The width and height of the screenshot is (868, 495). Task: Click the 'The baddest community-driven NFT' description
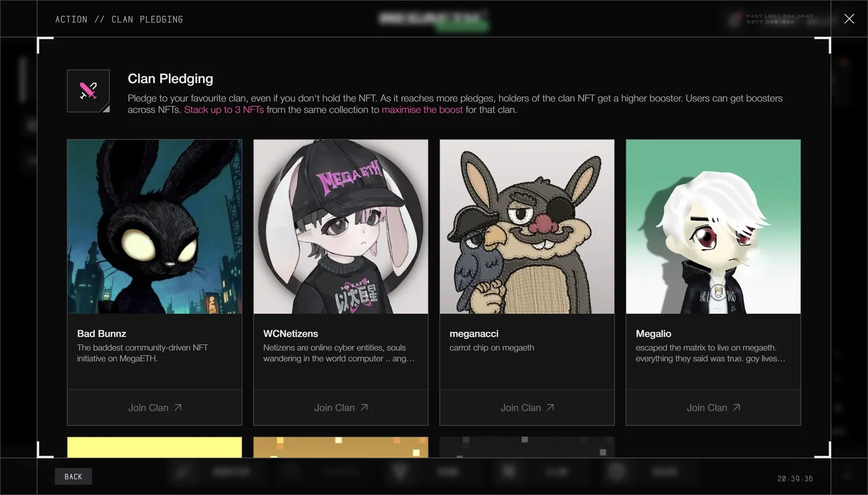(x=143, y=353)
